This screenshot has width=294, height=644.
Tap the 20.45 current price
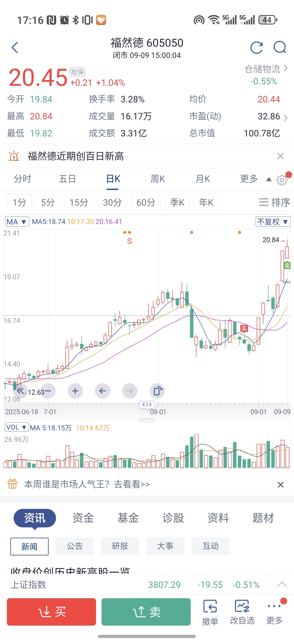coord(38,78)
